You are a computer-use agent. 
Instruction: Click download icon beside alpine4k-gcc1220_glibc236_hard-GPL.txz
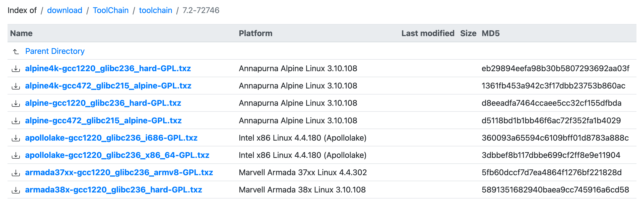click(16, 68)
